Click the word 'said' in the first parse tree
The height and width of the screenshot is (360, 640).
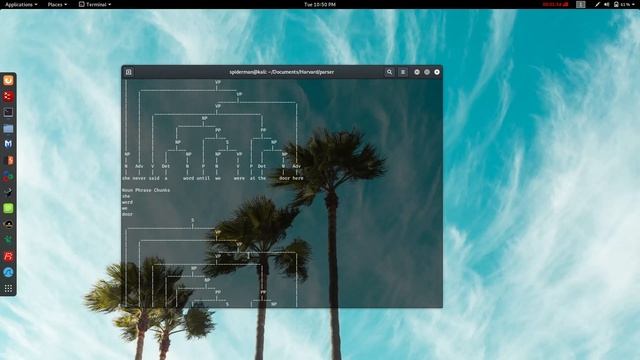coord(154,178)
